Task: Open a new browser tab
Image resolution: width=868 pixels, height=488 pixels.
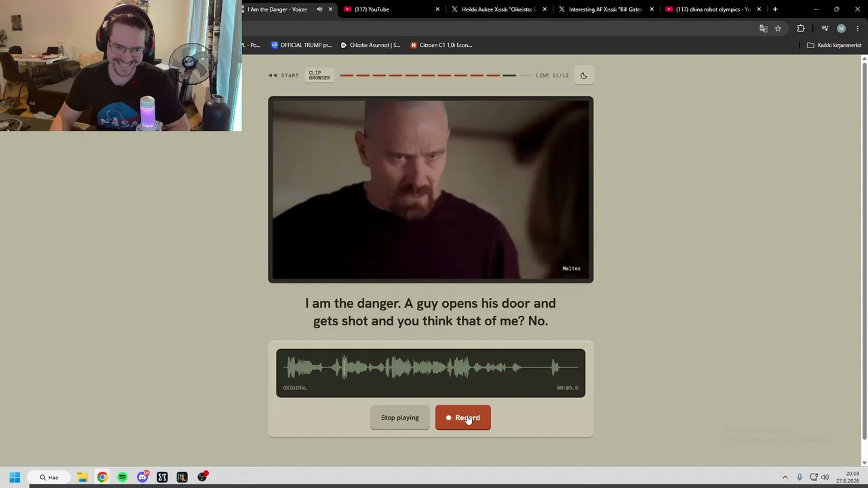Action: tap(775, 9)
